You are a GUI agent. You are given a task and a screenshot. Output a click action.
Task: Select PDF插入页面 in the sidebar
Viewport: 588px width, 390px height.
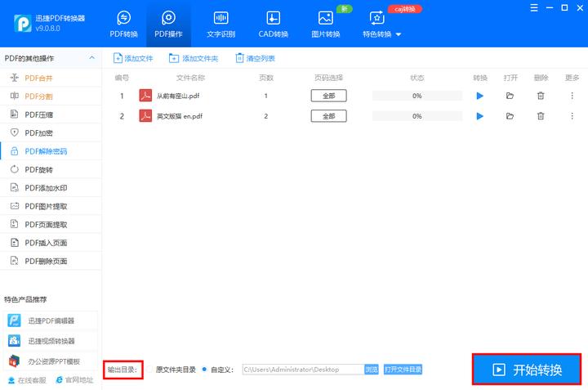(x=51, y=243)
